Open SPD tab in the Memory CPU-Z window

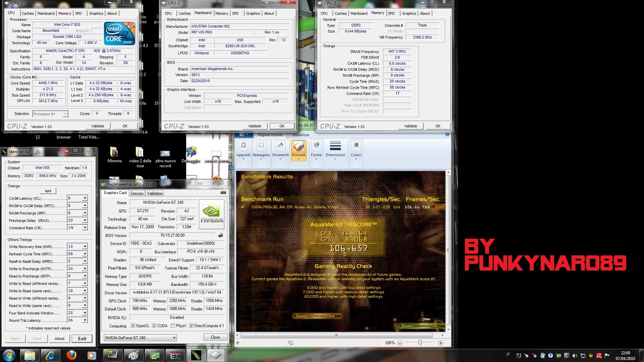pyautogui.click(x=391, y=13)
